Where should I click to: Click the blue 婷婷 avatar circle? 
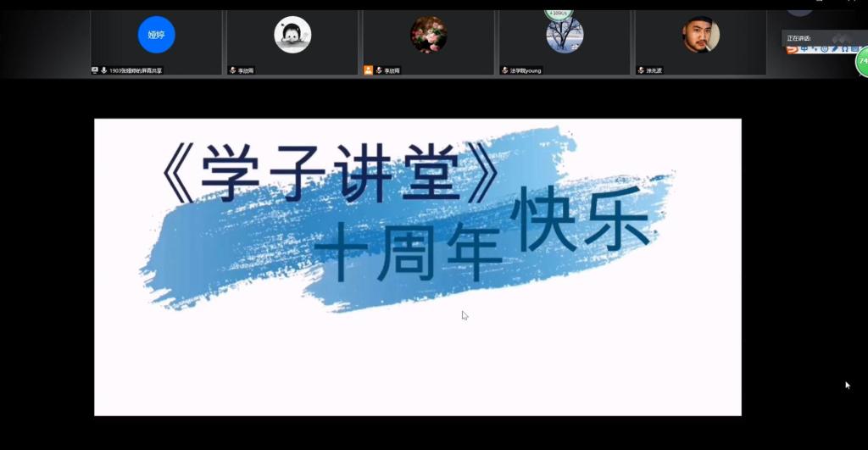coord(156,35)
